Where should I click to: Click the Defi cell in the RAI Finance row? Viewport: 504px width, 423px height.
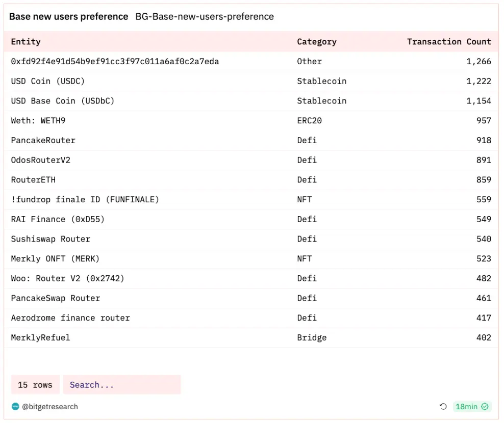point(307,219)
